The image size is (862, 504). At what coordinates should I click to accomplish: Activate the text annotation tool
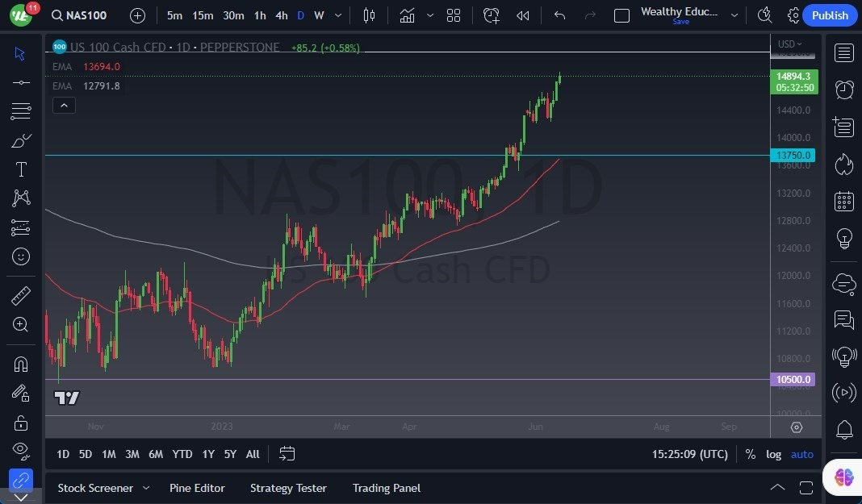click(x=21, y=169)
